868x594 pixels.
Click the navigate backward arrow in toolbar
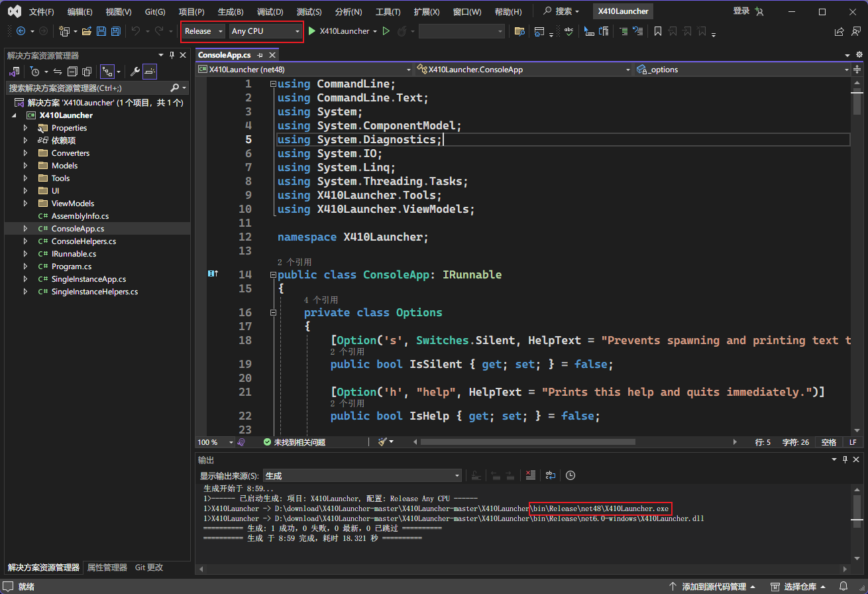[x=21, y=31]
